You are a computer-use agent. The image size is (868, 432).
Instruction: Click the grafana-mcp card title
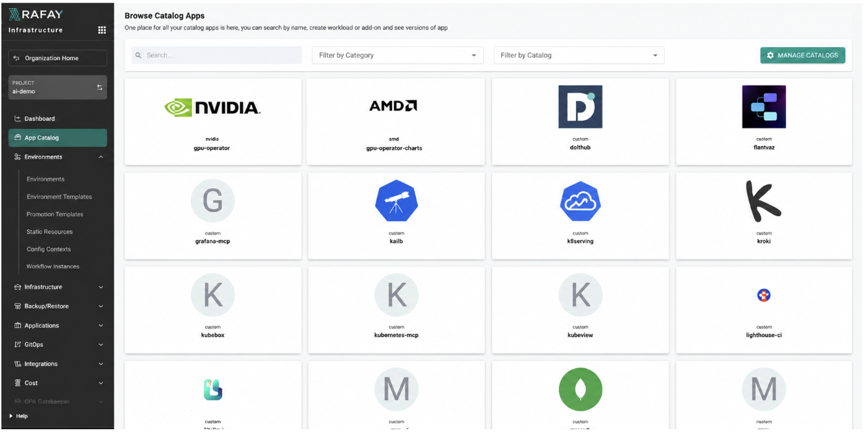click(213, 242)
